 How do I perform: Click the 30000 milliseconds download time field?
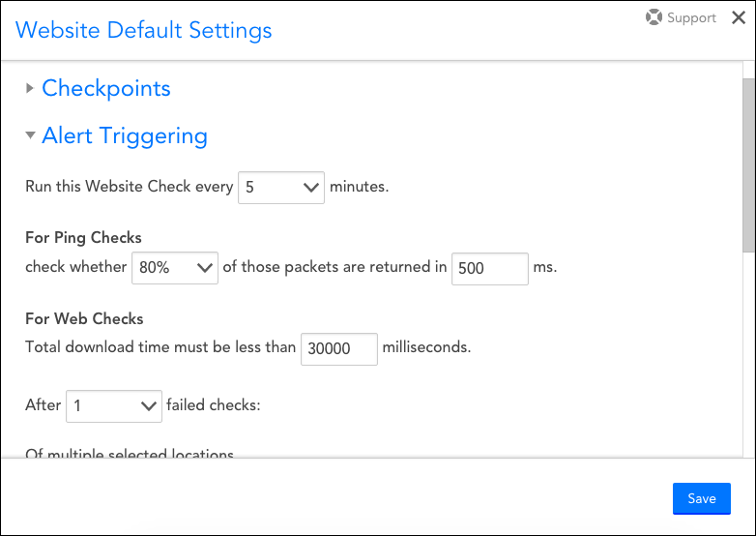[338, 349]
